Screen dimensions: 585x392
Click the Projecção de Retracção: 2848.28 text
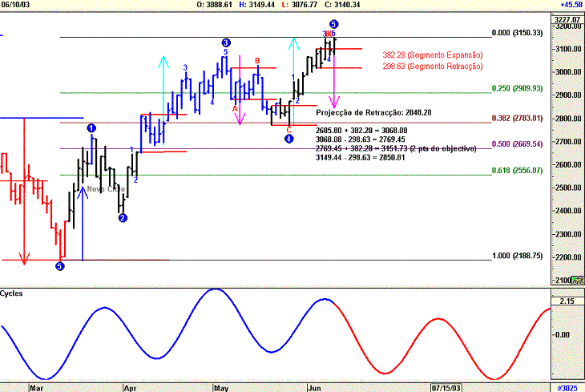click(373, 112)
